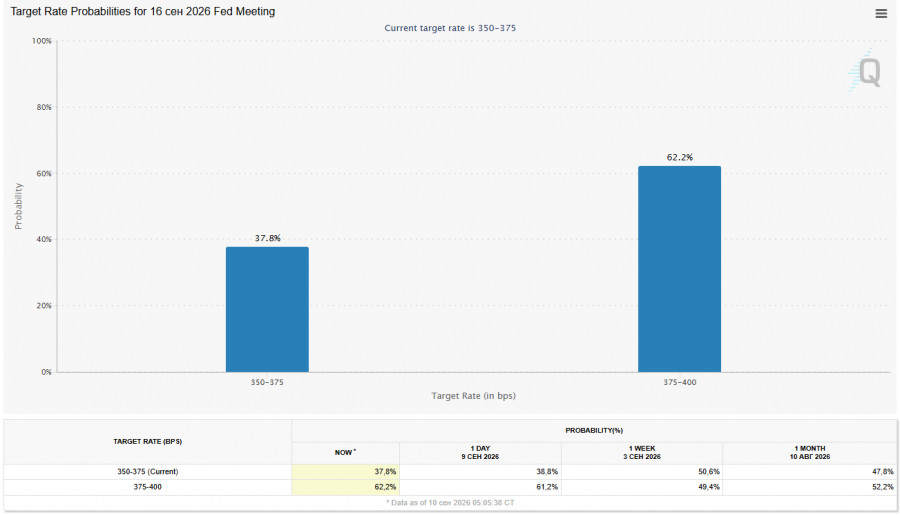Screen dimensions: 900x515
Task: Click the 100% y-axis tick label
Action: [x=41, y=41]
